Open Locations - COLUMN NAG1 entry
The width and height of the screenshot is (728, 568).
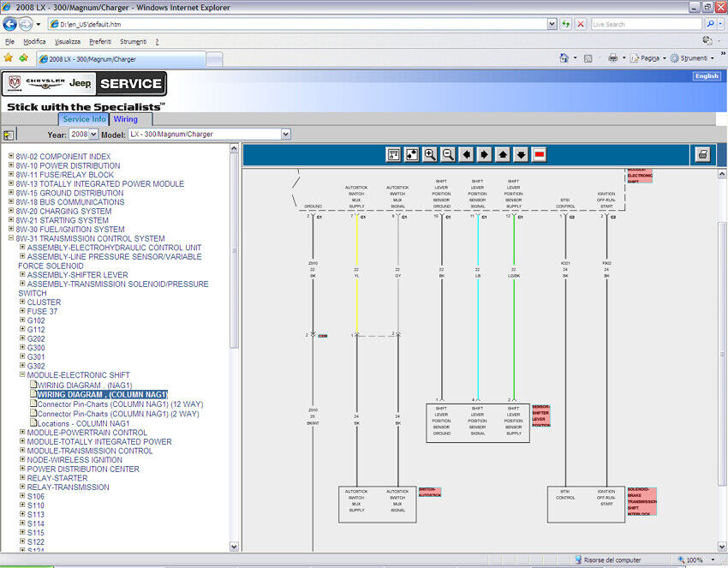click(x=83, y=423)
